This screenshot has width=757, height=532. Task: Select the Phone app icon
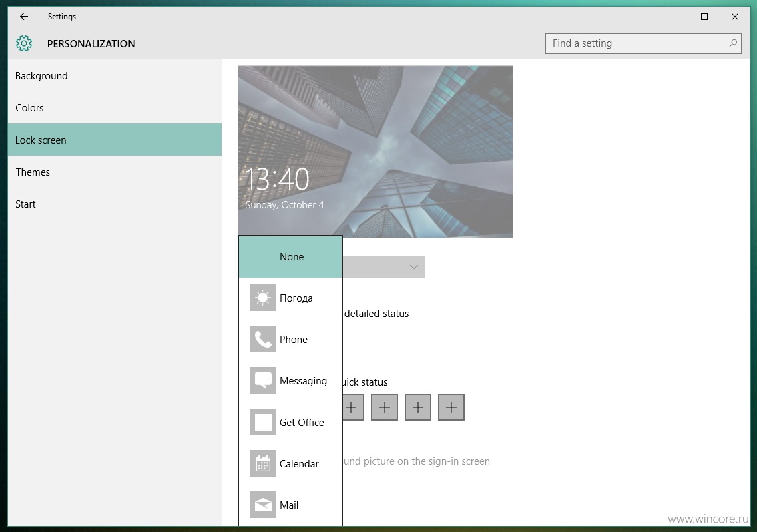point(262,339)
